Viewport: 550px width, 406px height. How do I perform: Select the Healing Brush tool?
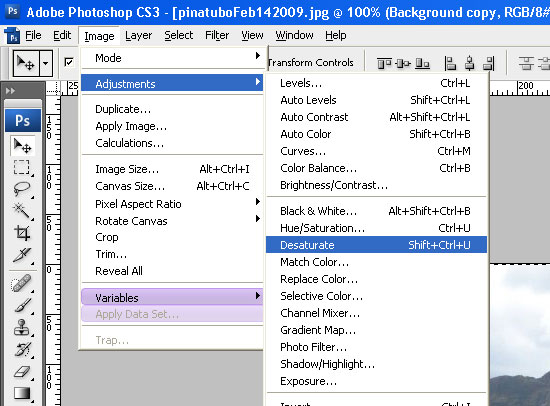[22, 284]
